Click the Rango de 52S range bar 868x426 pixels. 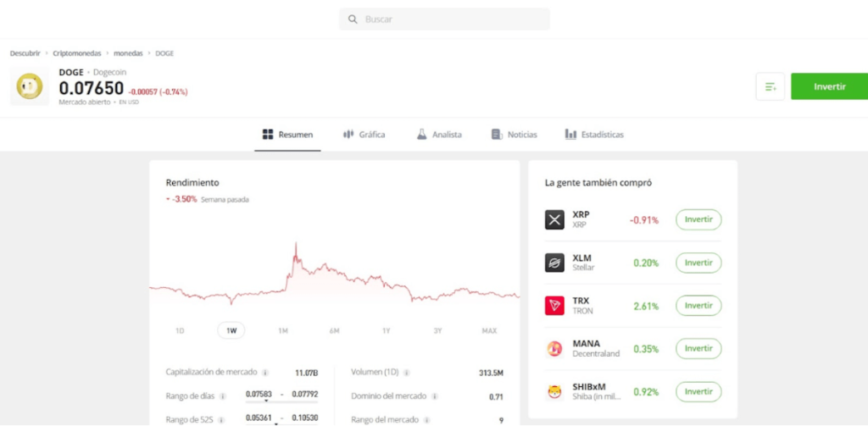click(281, 425)
